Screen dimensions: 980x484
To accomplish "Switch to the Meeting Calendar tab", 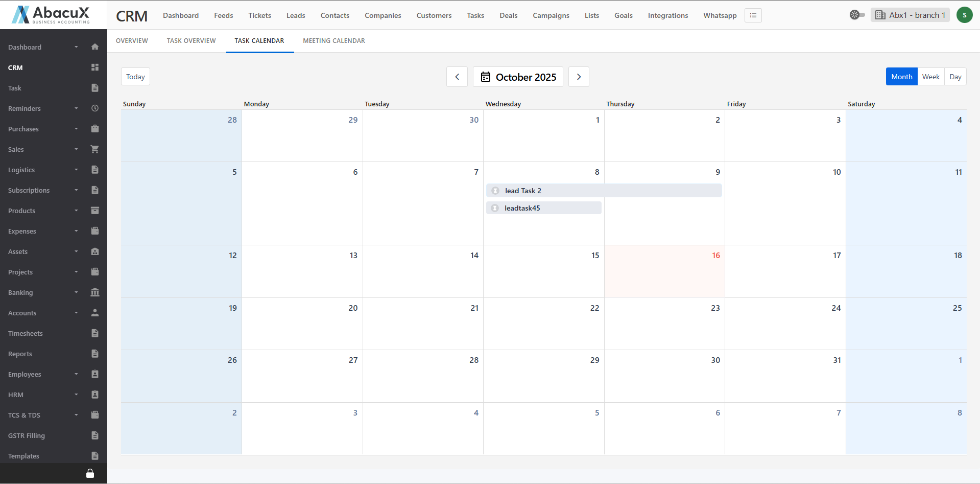I will click(x=333, y=41).
